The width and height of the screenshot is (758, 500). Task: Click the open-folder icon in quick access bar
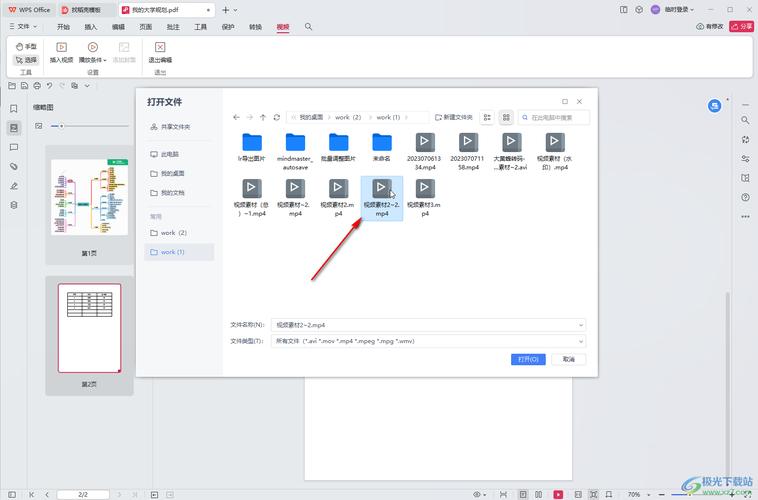coord(12,86)
